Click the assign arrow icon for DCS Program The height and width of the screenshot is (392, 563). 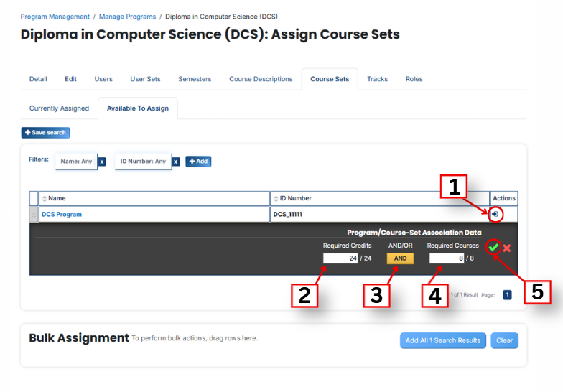tap(495, 214)
